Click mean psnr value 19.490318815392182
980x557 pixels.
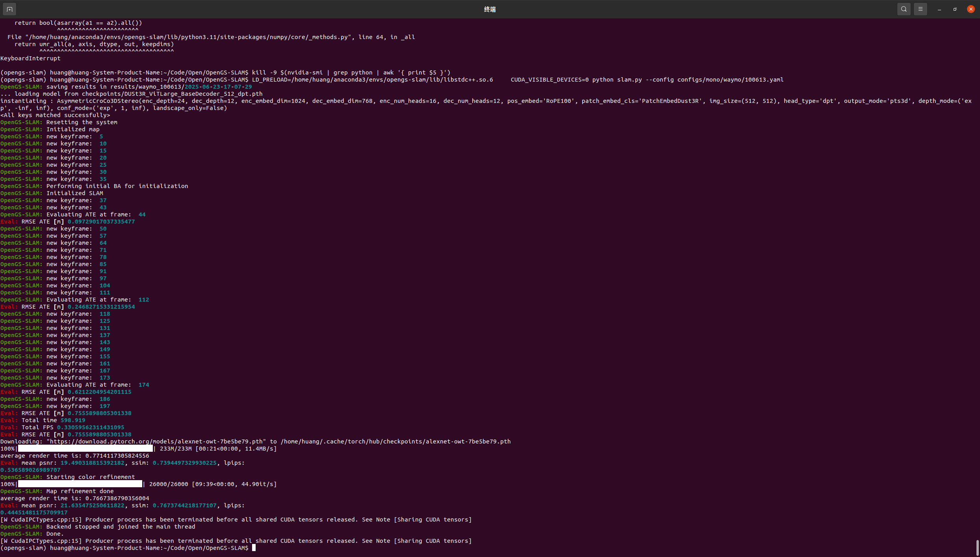click(92, 463)
